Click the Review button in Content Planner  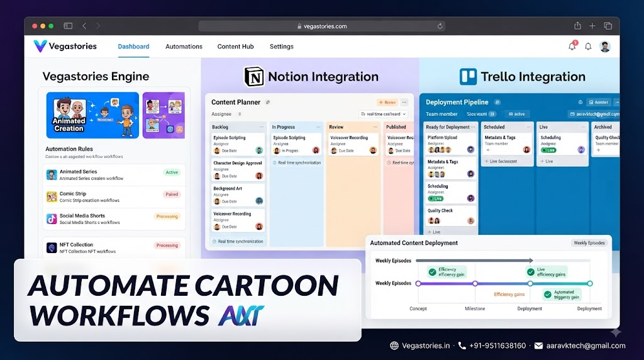point(387,103)
